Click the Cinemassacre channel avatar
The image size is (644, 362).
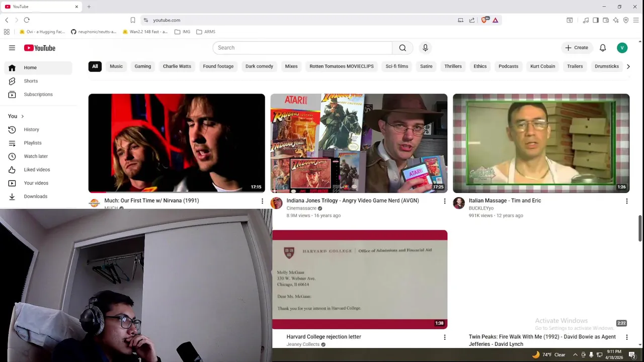click(276, 203)
